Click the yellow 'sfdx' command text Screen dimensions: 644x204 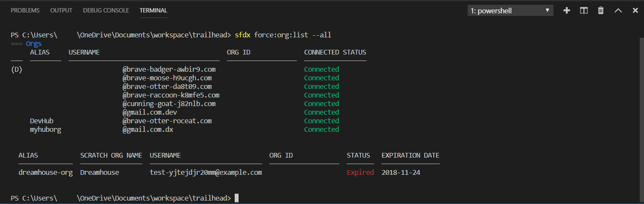(242, 35)
